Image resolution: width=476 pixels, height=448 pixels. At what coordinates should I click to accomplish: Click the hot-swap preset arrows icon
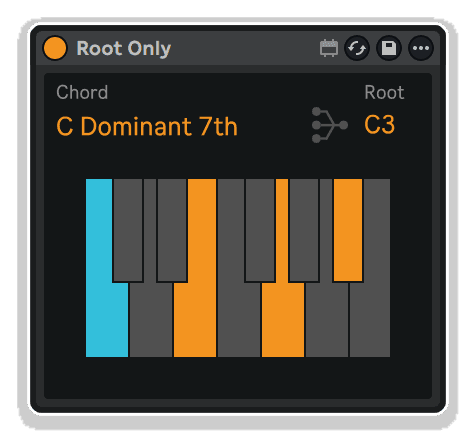[x=357, y=48]
